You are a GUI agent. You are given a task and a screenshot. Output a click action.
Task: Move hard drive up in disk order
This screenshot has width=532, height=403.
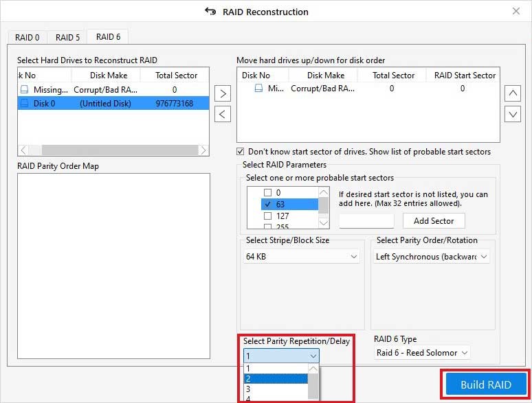[x=513, y=93]
